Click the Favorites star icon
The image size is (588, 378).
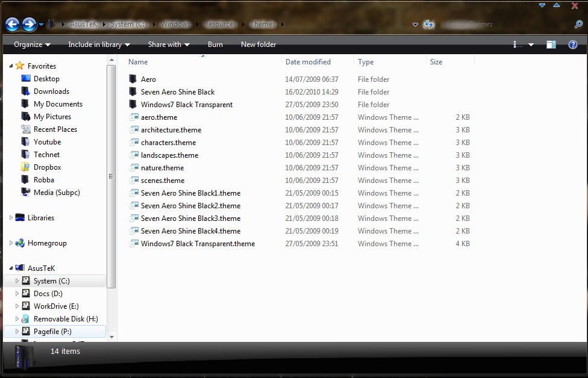(20, 66)
